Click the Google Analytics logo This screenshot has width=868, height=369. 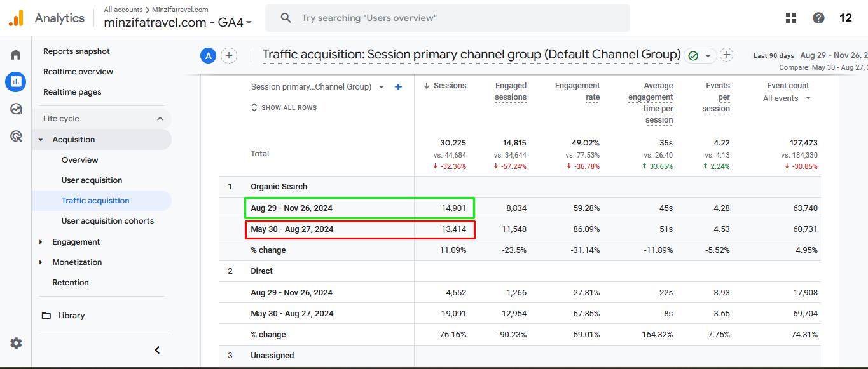point(17,17)
